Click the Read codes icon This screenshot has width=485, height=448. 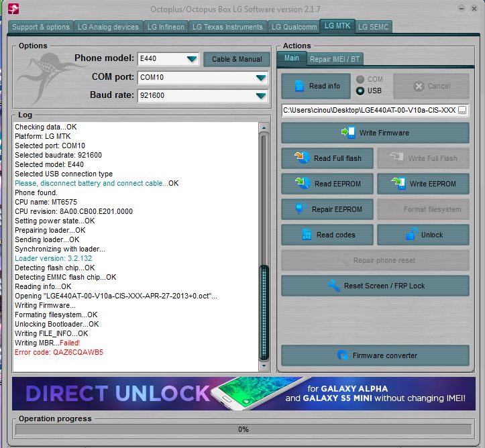click(307, 234)
